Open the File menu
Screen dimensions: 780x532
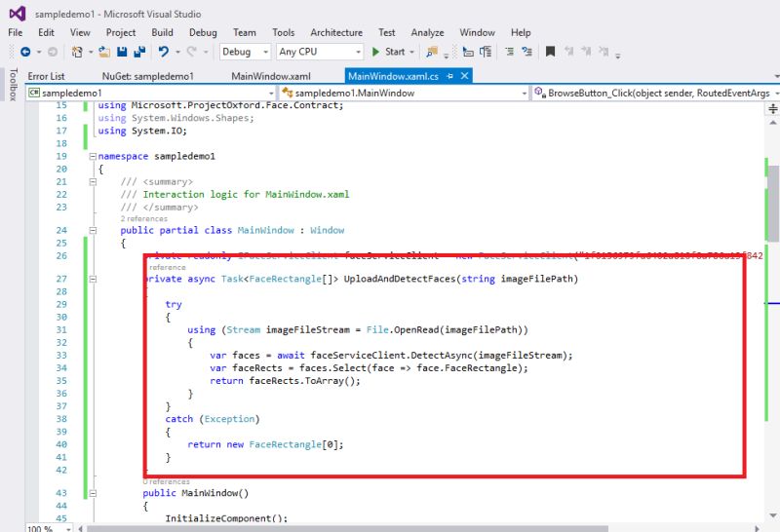pos(16,32)
